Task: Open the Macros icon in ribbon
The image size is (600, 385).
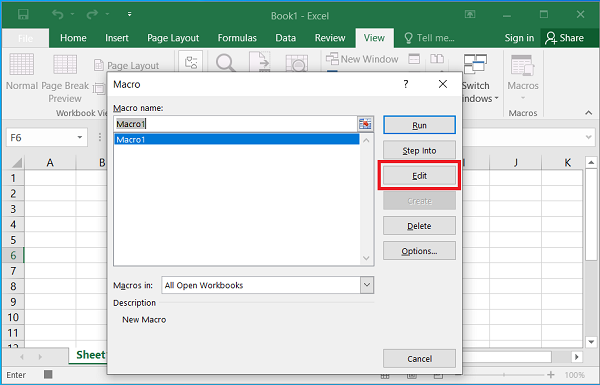Action: pos(522,65)
